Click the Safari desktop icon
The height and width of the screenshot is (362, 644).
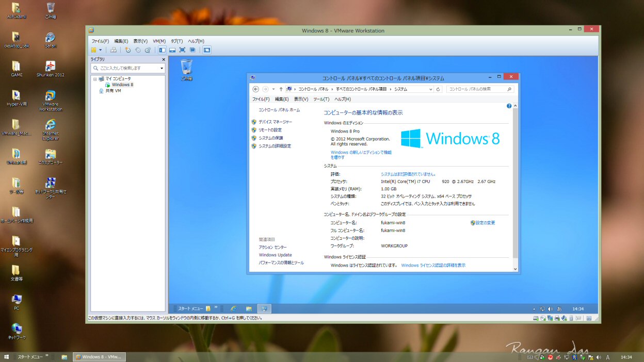click(51, 40)
